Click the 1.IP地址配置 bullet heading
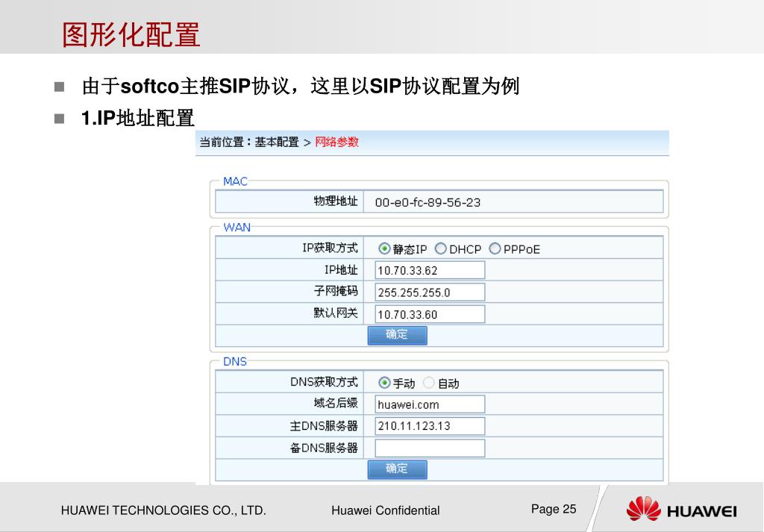Viewport: 764px width, 532px height. tap(138, 118)
